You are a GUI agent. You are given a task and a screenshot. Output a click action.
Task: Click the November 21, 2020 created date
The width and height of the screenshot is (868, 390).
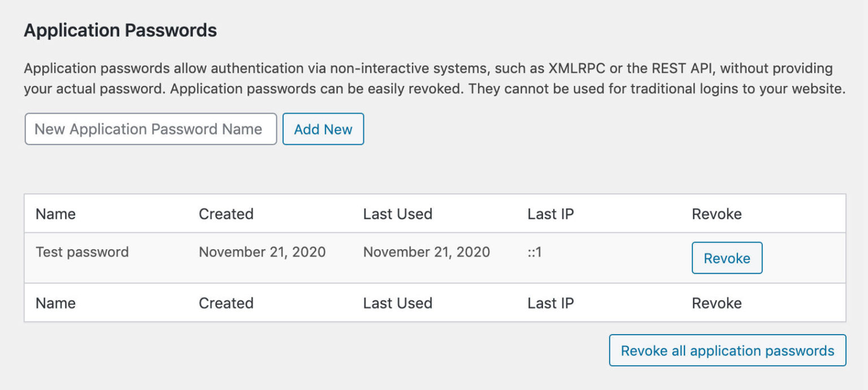tap(261, 252)
